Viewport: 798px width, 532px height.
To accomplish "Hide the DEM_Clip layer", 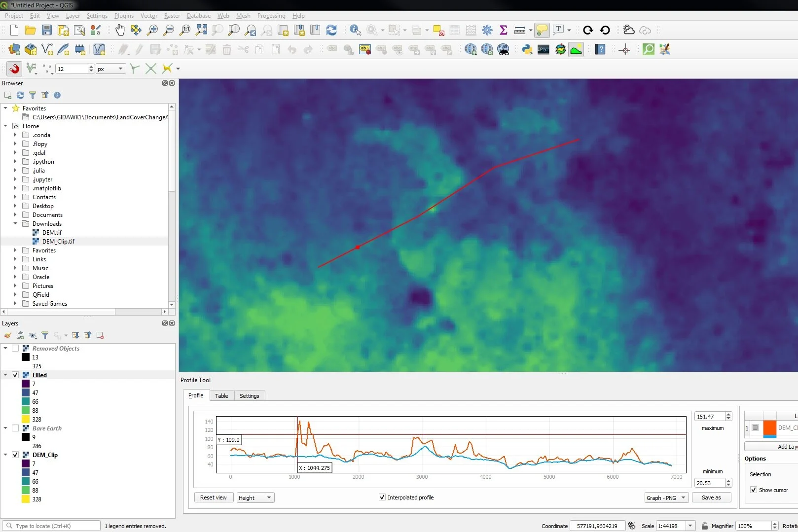I will point(15,455).
